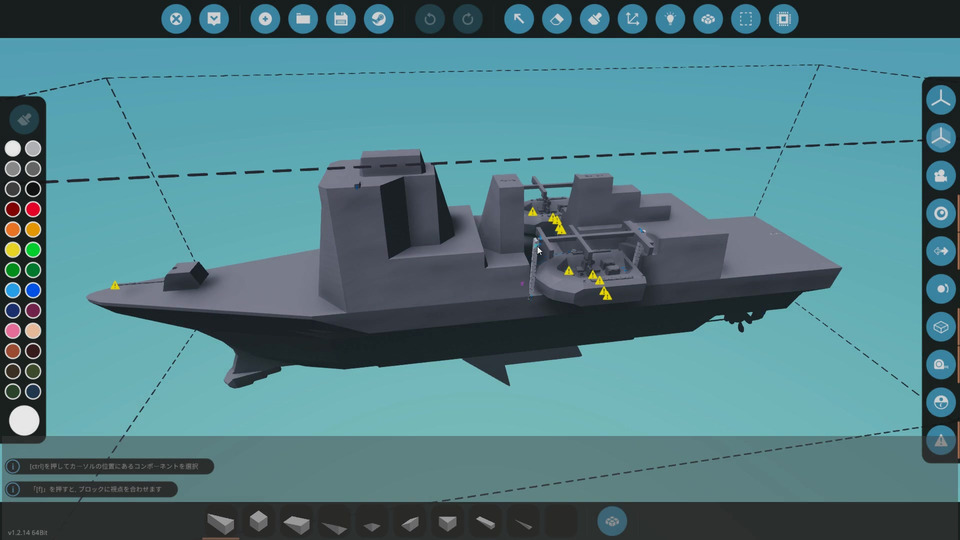Click the camera icon in right sidebar

940,176
